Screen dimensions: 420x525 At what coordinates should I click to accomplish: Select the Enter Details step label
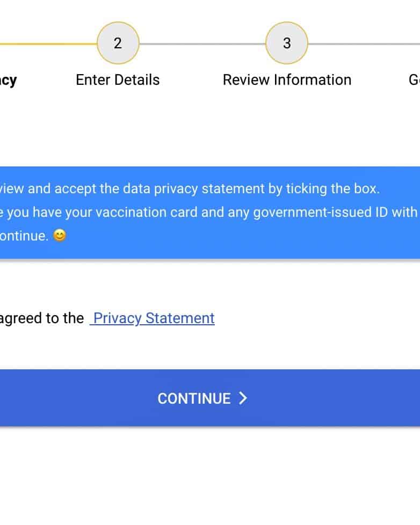pyautogui.click(x=118, y=80)
